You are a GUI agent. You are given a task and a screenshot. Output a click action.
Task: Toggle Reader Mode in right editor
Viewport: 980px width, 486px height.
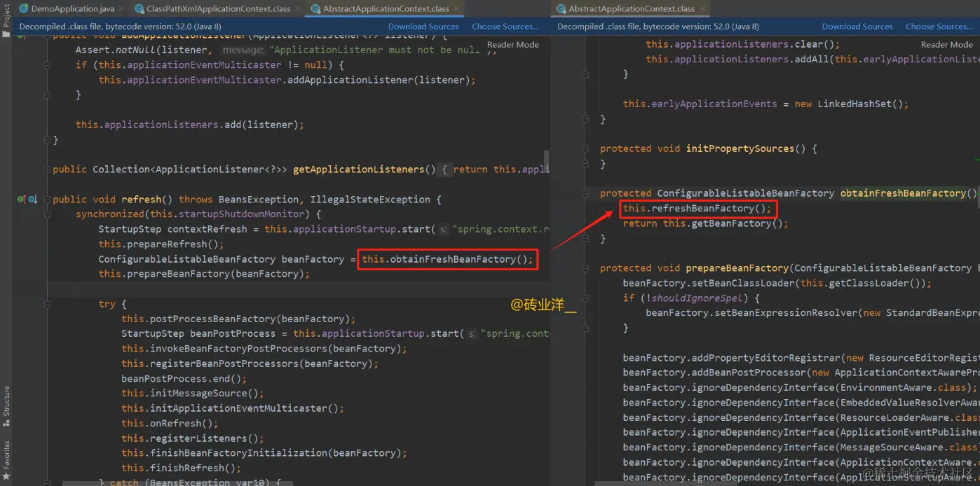click(947, 44)
